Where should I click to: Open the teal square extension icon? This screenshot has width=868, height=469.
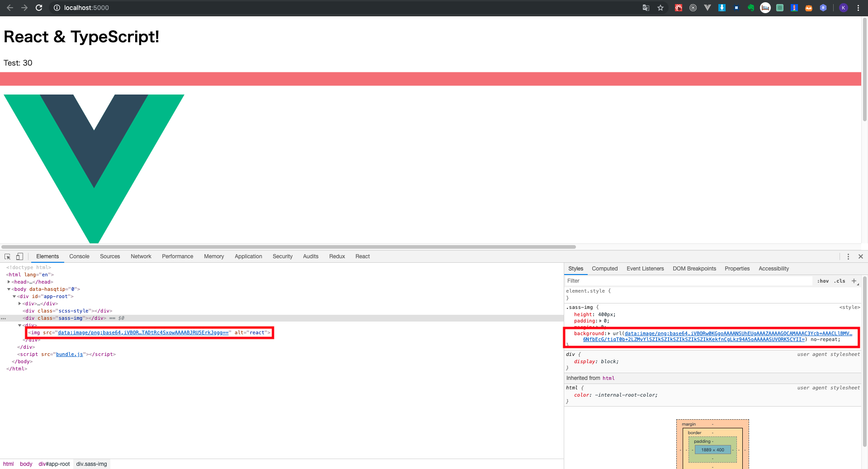780,8
